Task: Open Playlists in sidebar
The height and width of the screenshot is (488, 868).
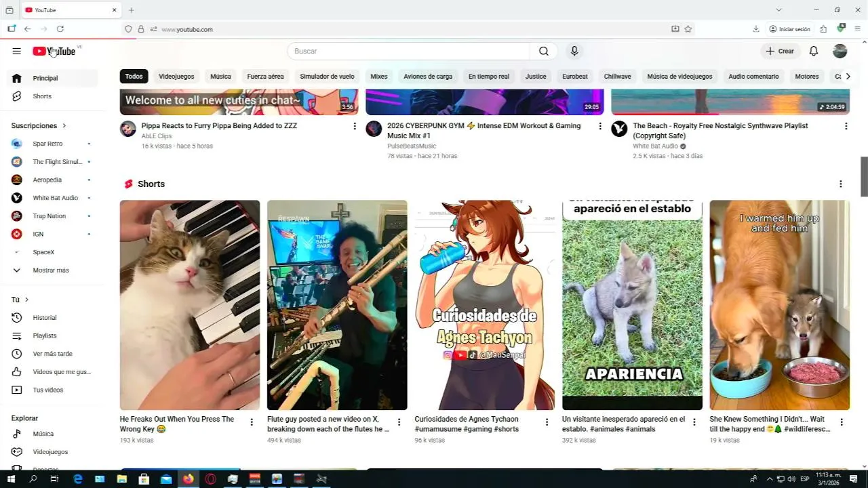Action: 53,336
